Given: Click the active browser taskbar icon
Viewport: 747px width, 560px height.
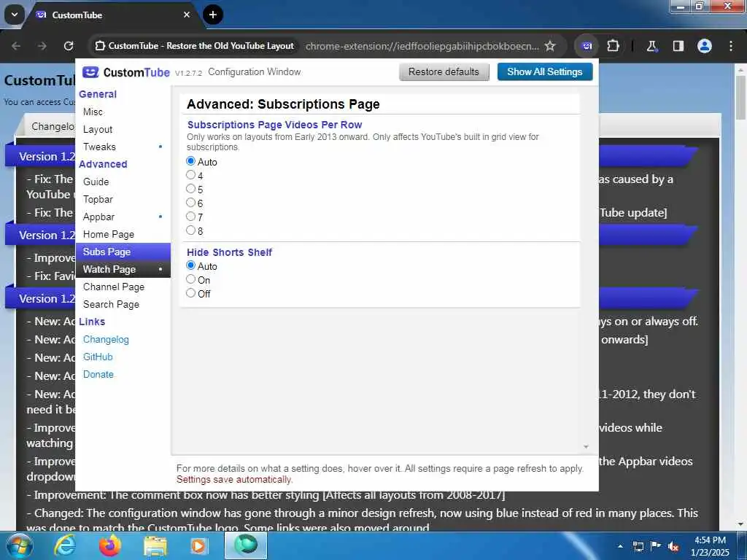Looking at the screenshot, I should click(x=245, y=545).
